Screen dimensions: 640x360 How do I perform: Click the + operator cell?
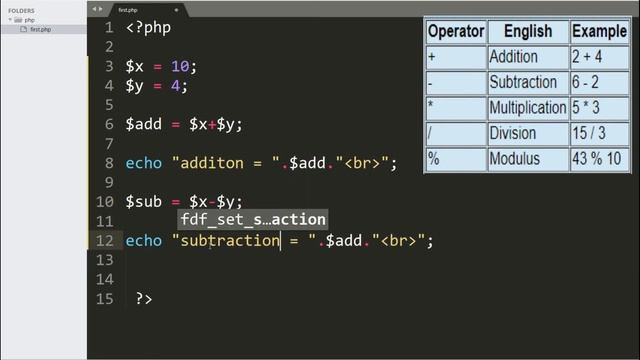[456, 57]
